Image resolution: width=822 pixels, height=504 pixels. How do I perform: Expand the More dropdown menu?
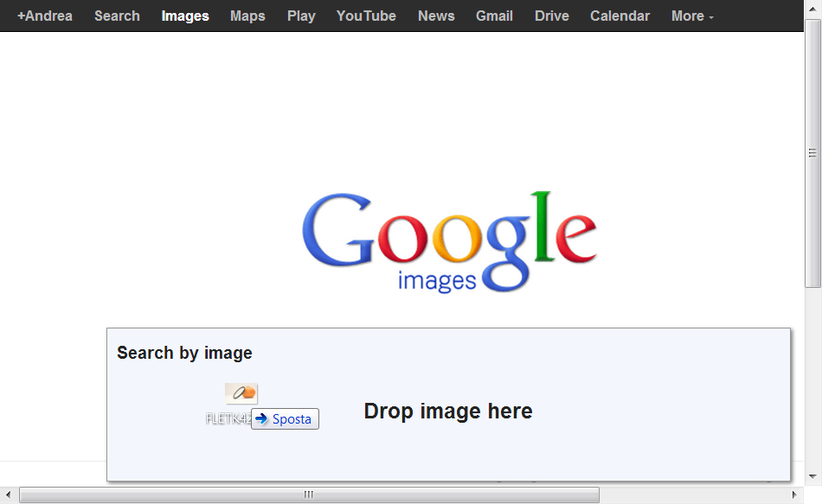point(692,16)
